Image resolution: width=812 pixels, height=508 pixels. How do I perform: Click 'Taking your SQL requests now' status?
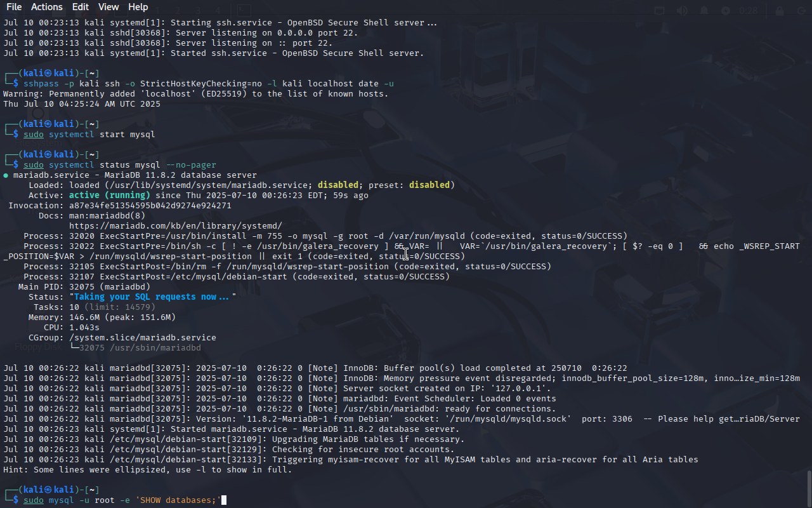click(153, 297)
